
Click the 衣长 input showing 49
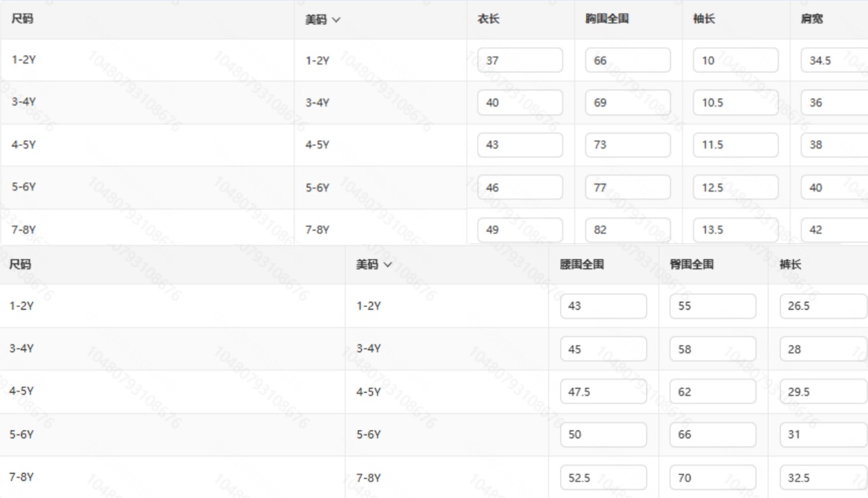(x=520, y=230)
